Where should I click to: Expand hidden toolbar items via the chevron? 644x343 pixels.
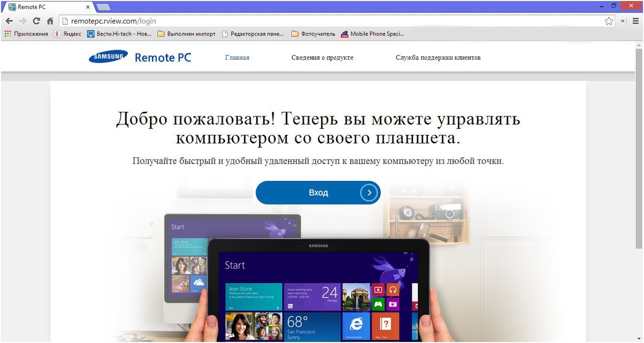621,21
